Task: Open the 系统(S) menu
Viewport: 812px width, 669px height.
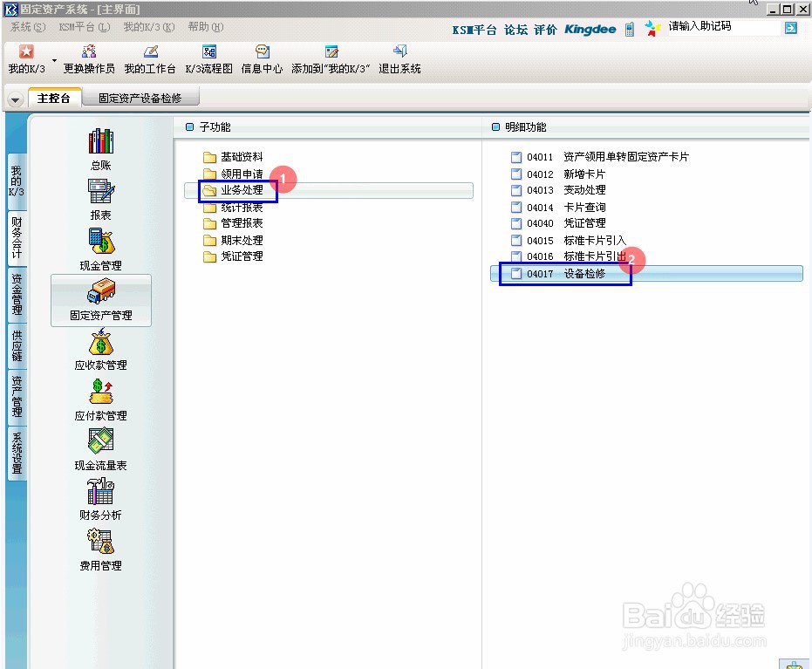Action: [28, 27]
